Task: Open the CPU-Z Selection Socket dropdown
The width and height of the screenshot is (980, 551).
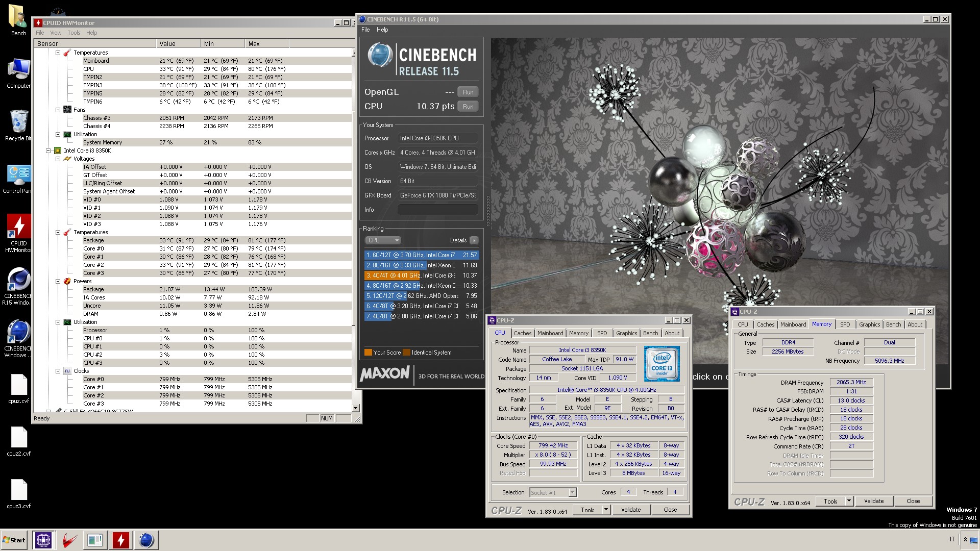Action: 553,492
